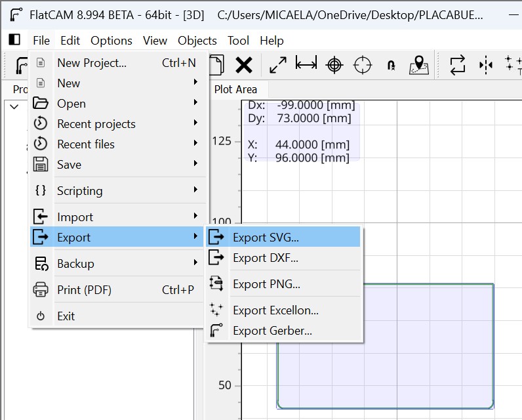Select the mirror/flip tool icon
522x420 pixels.
(486, 65)
